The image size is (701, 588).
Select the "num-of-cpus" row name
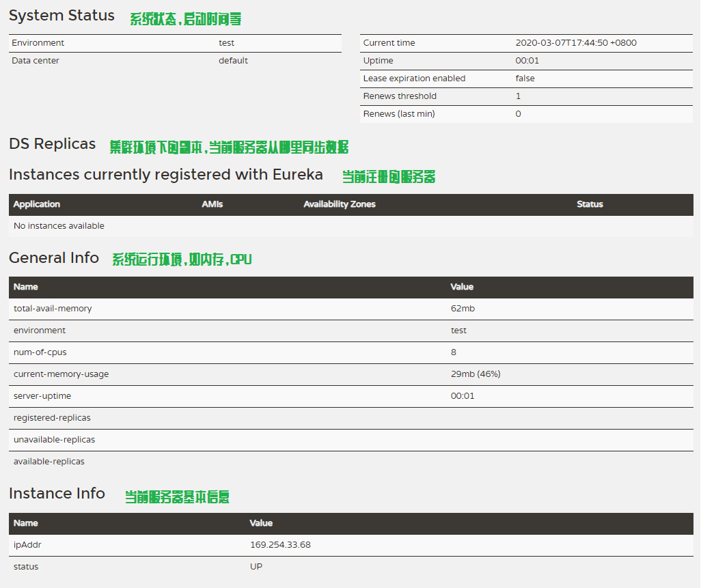click(40, 352)
